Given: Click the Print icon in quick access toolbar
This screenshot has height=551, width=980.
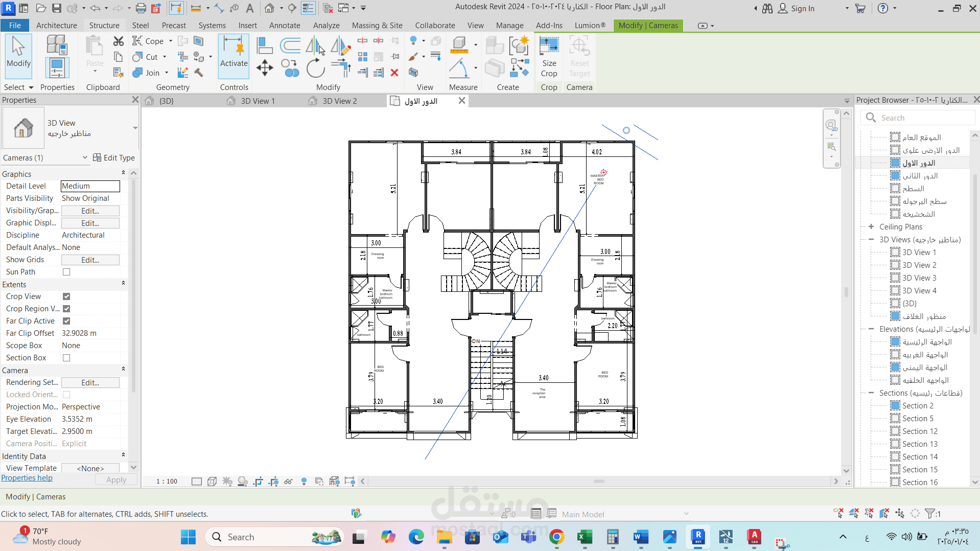Looking at the screenshot, I should 141,8.
